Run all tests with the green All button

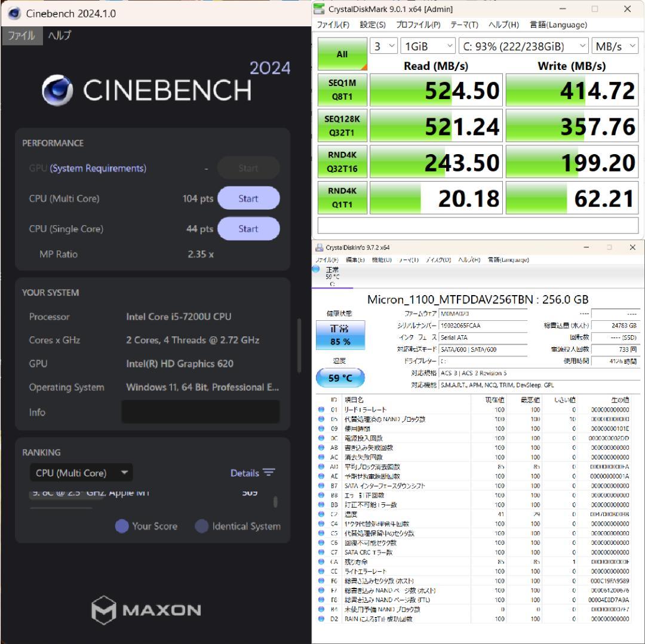[x=342, y=54]
